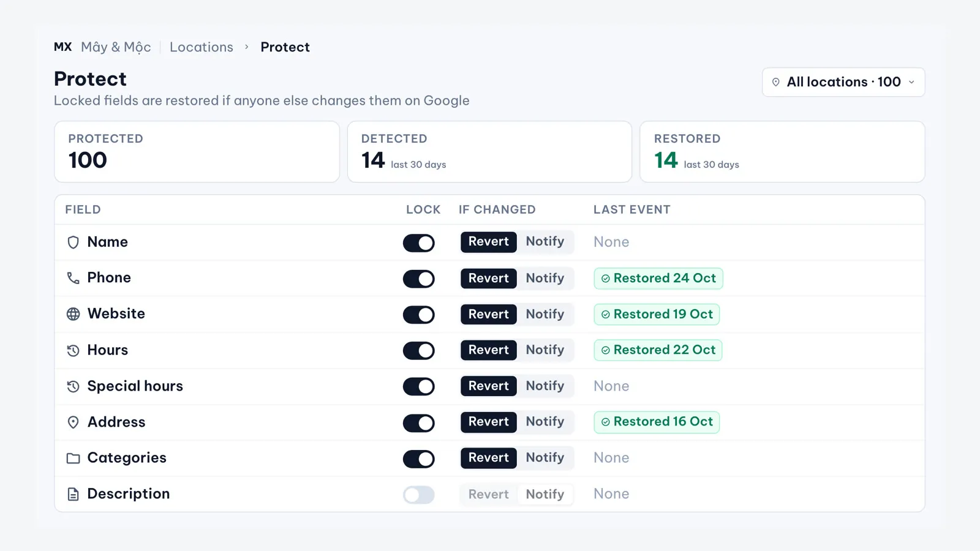The width and height of the screenshot is (980, 551).
Task: Switch off the Hours lock
Action: [x=419, y=350]
